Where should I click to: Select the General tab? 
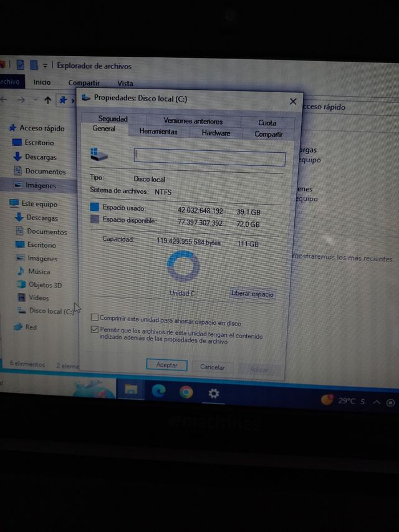[104, 128]
